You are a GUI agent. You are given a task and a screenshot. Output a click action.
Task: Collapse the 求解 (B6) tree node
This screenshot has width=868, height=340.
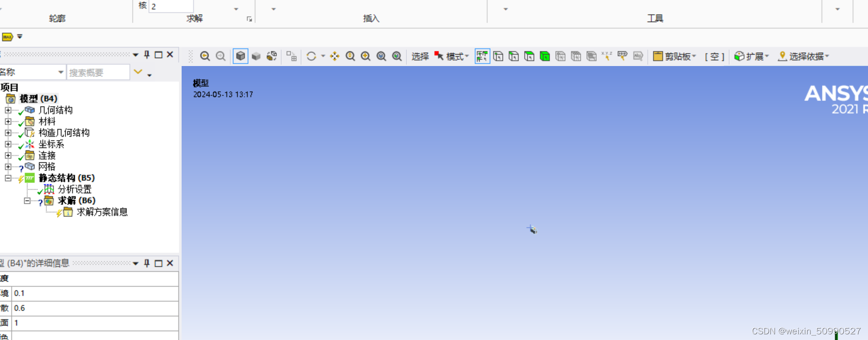click(x=27, y=200)
